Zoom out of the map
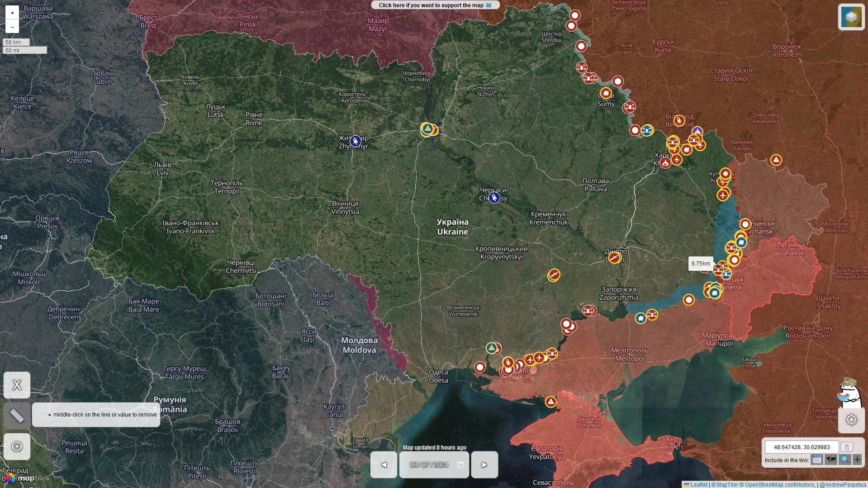 tap(12, 27)
